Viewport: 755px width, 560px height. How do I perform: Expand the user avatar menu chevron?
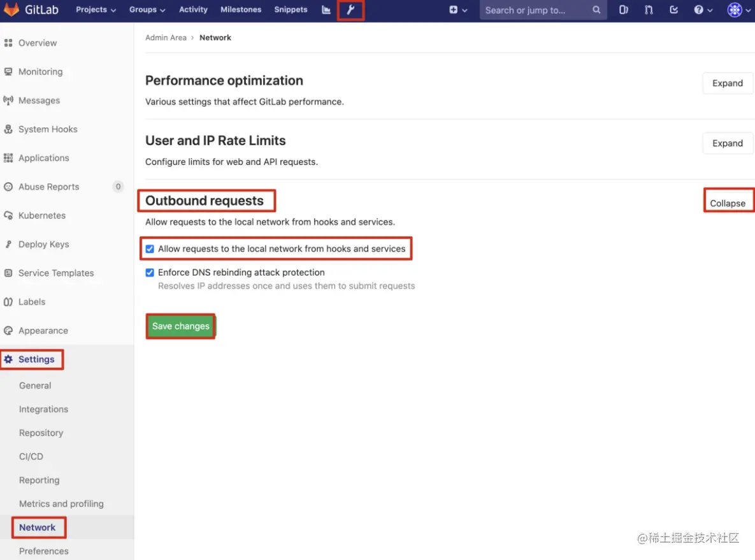(x=748, y=10)
